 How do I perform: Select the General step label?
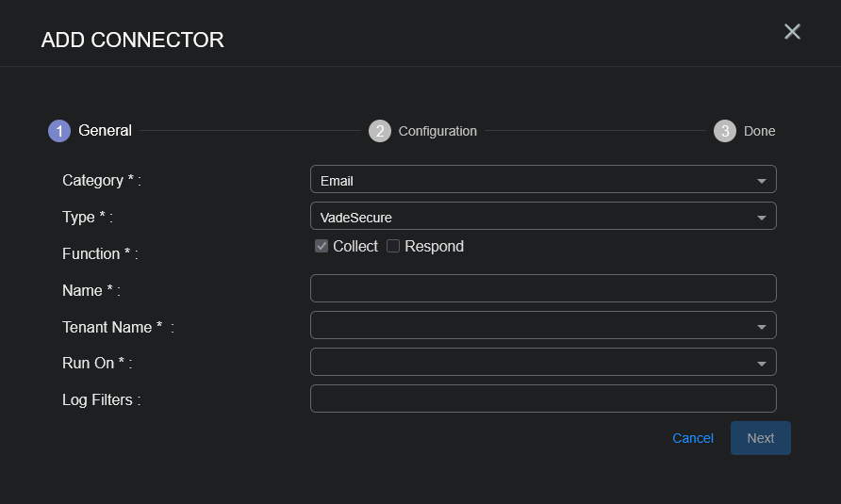point(105,131)
